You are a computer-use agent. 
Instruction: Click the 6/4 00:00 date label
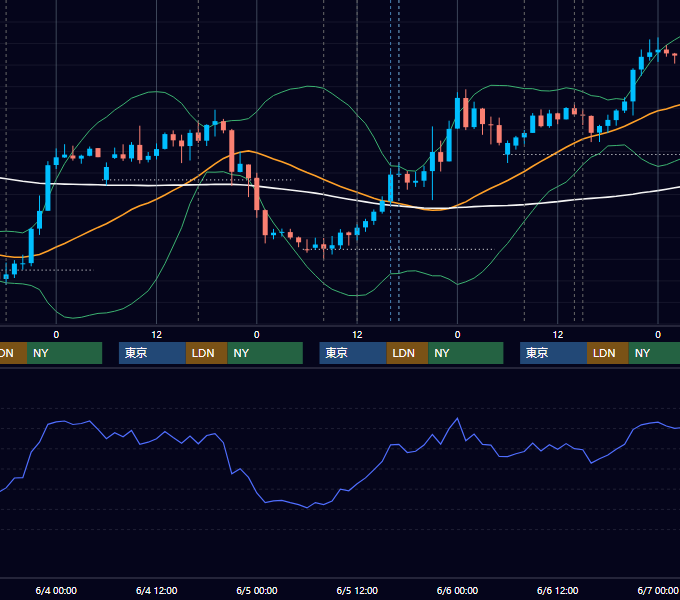pos(56,590)
